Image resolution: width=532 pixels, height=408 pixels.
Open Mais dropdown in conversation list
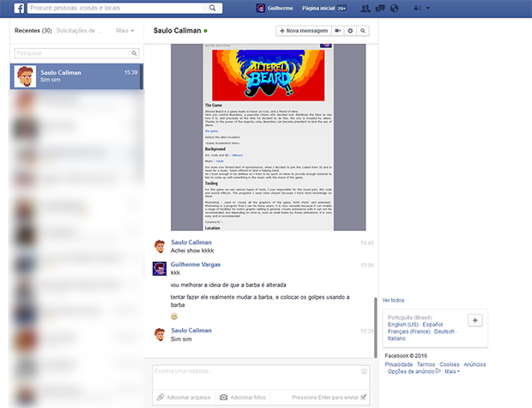click(x=125, y=31)
